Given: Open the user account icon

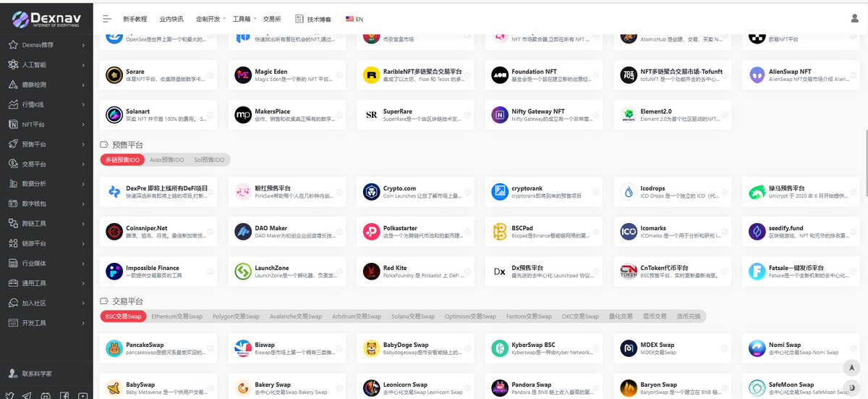Looking at the screenshot, I should coord(855,19).
